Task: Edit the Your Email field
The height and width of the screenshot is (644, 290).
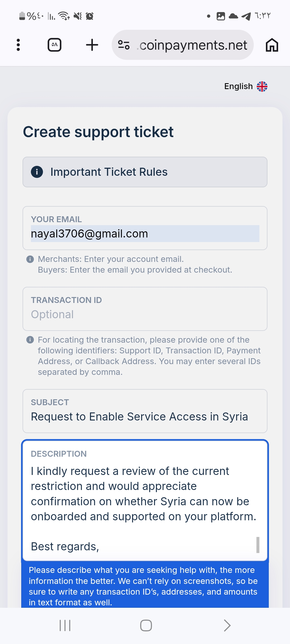Action: pos(145,233)
